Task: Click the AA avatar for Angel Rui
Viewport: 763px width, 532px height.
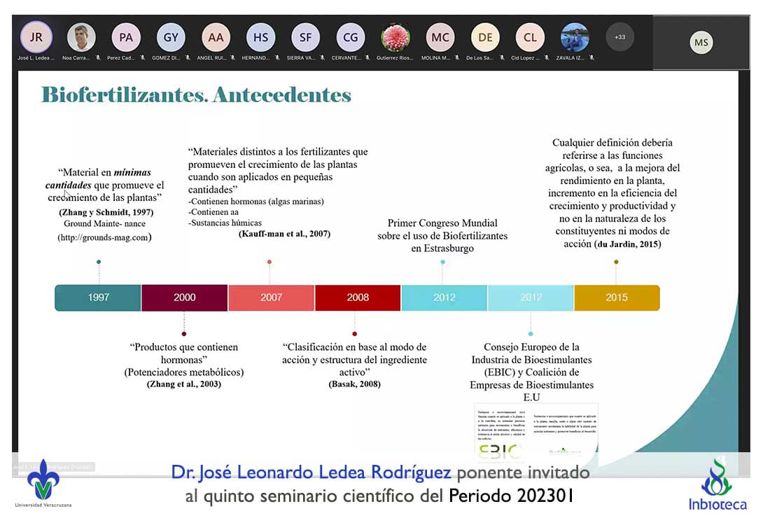Action: 216,37
